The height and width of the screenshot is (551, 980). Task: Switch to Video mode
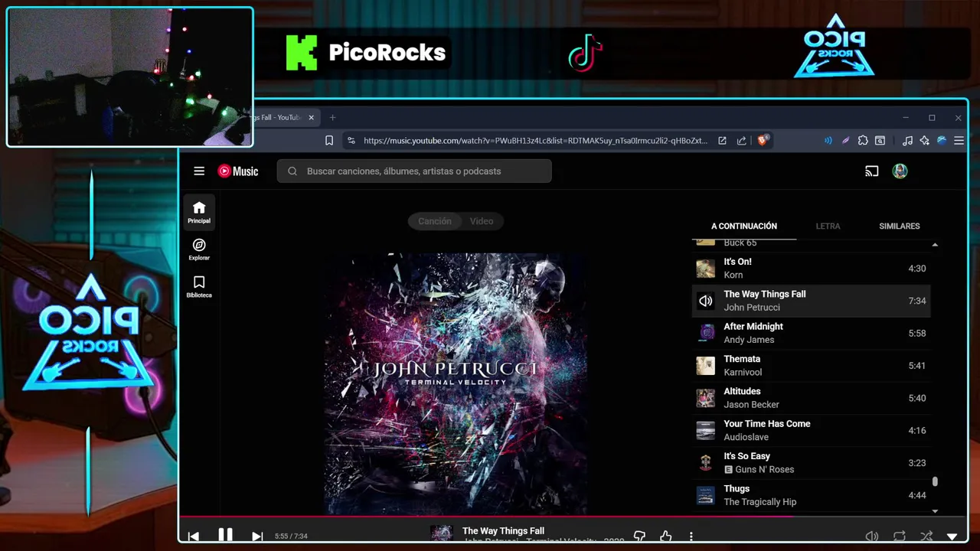[x=482, y=221]
